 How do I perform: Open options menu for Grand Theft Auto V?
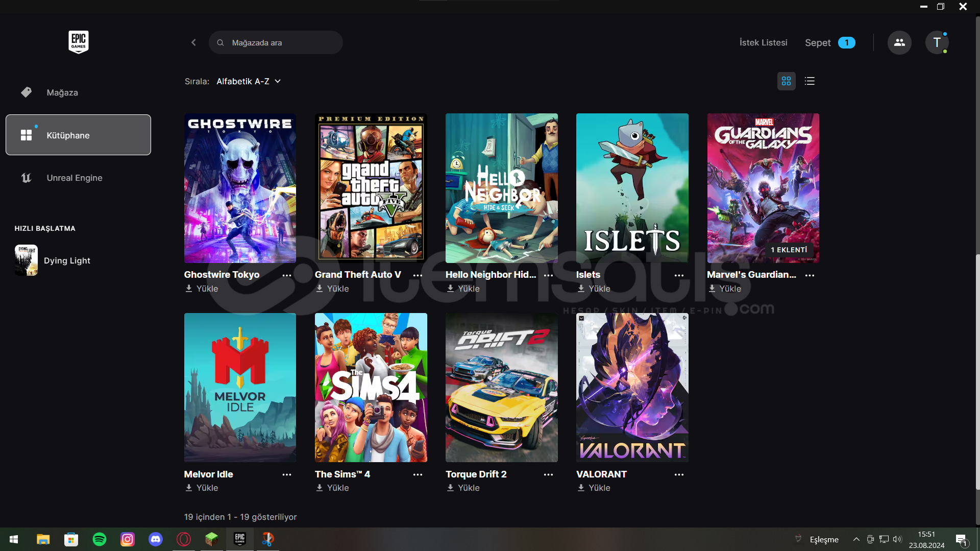pos(418,275)
